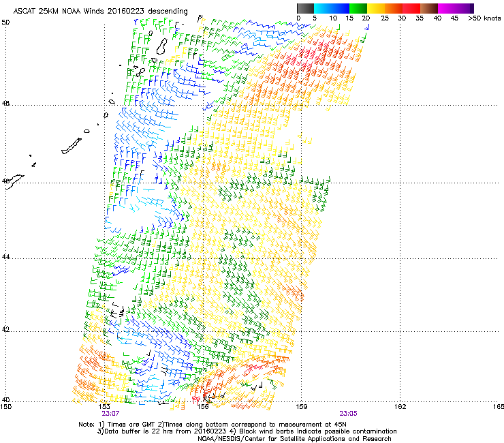Click the longitude label "159" on bottom axis

click(x=301, y=407)
